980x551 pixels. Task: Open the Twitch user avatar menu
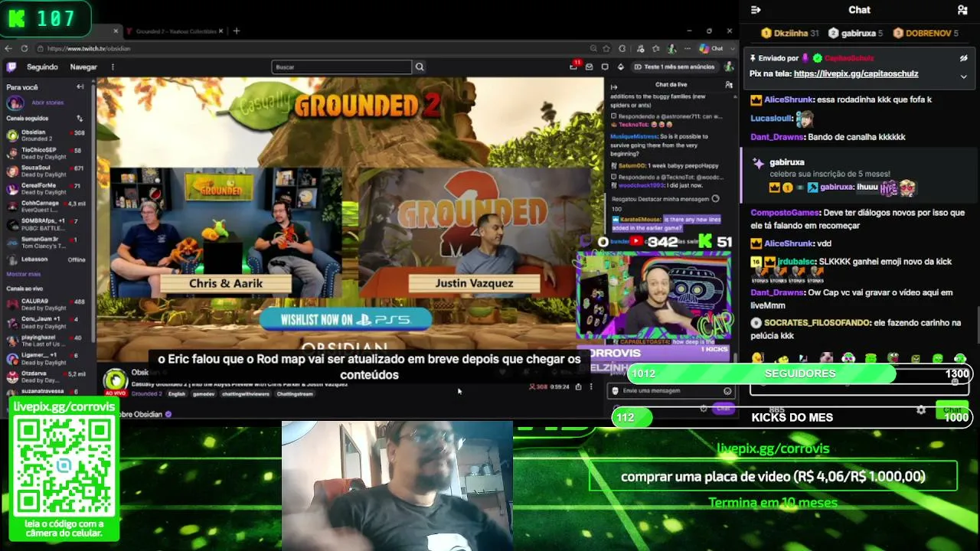729,67
